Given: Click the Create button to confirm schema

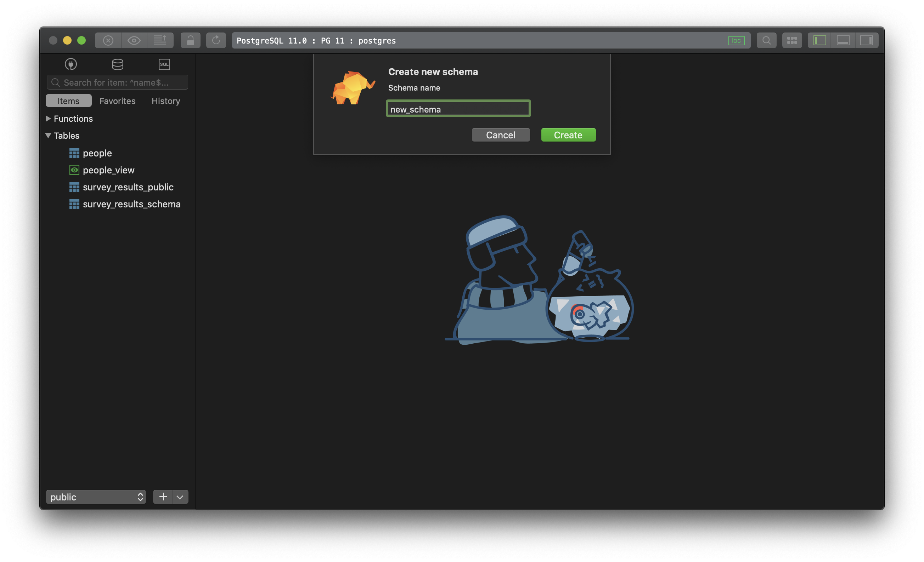Looking at the screenshot, I should point(568,134).
